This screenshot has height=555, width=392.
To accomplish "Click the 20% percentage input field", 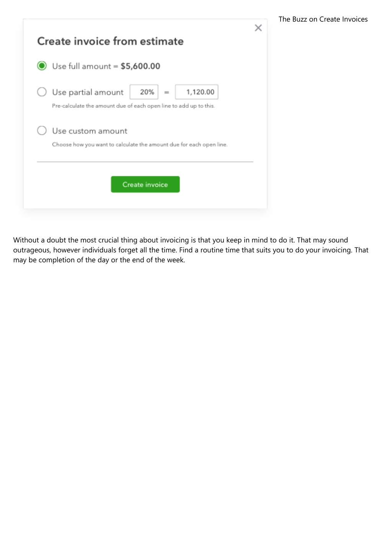I will pyautogui.click(x=144, y=92).
